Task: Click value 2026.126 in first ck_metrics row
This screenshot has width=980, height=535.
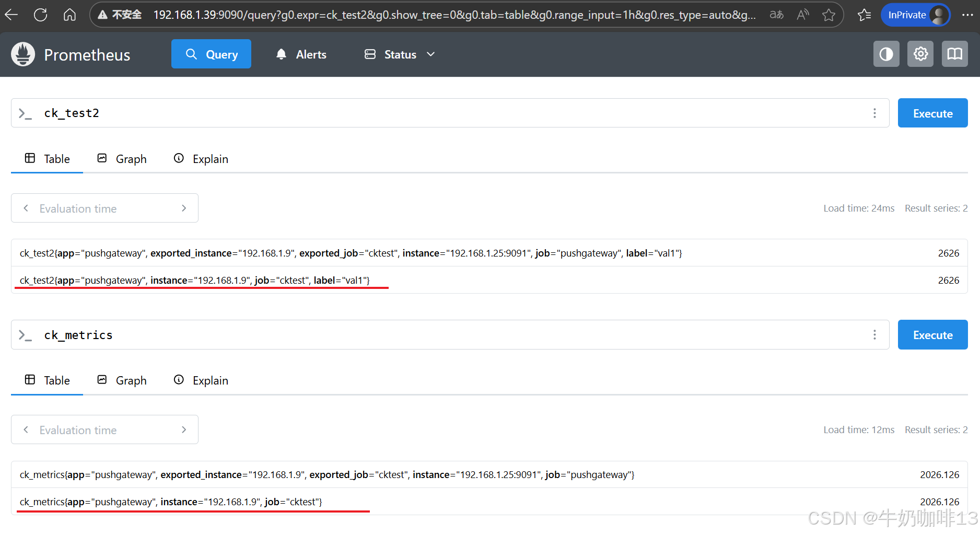Action: click(x=939, y=474)
